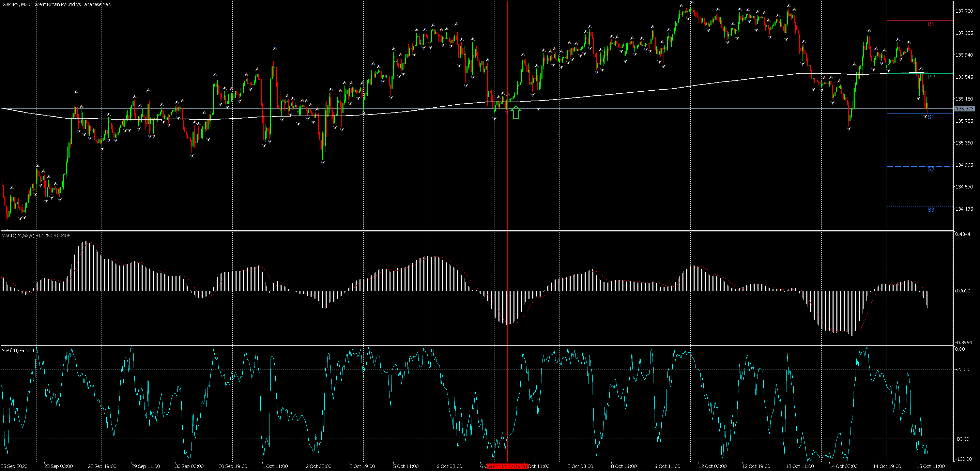Click time axis label 13 Oct 11:00
980x471 pixels.
point(800,467)
